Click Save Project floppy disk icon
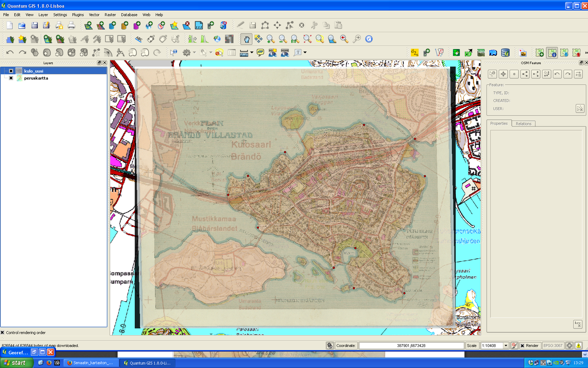Image resolution: width=588 pixels, height=368 pixels. [x=34, y=25]
